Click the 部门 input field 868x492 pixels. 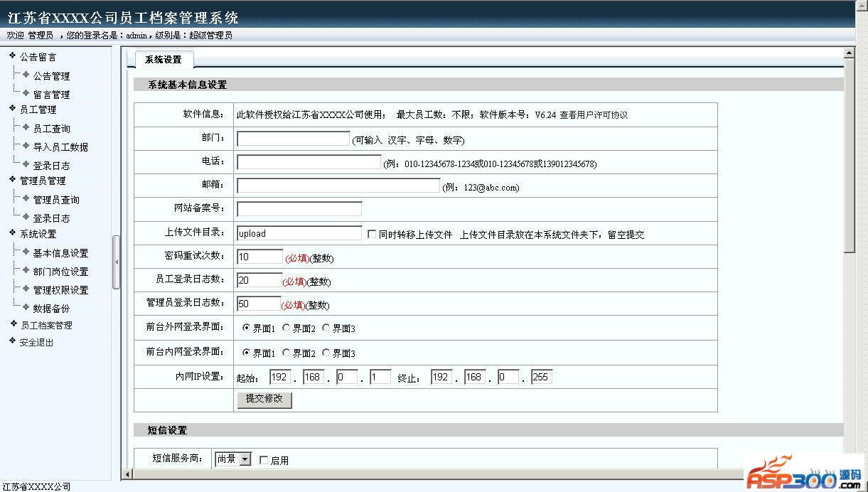[294, 139]
